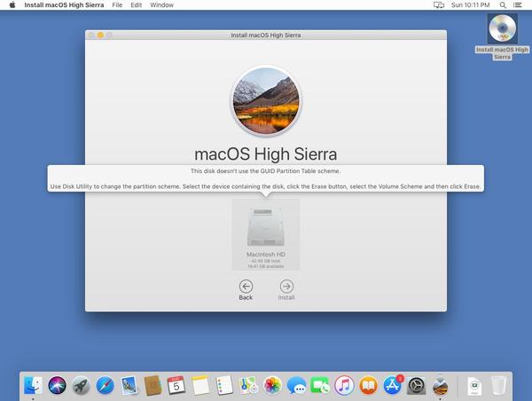The height and width of the screenshot is (401, 532).
Task: Open the File menu
Action: pyautogui.click(x=117, y=5)
